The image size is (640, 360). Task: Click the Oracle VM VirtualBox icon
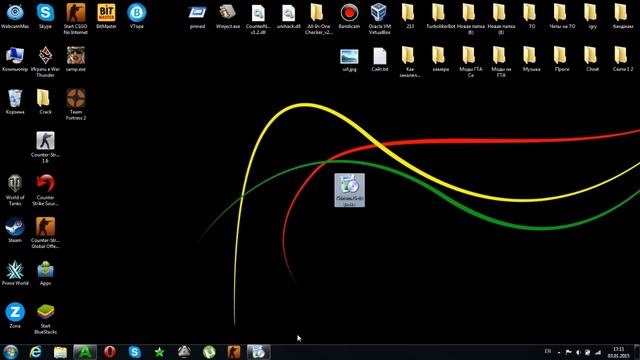[x=379, y=19]
